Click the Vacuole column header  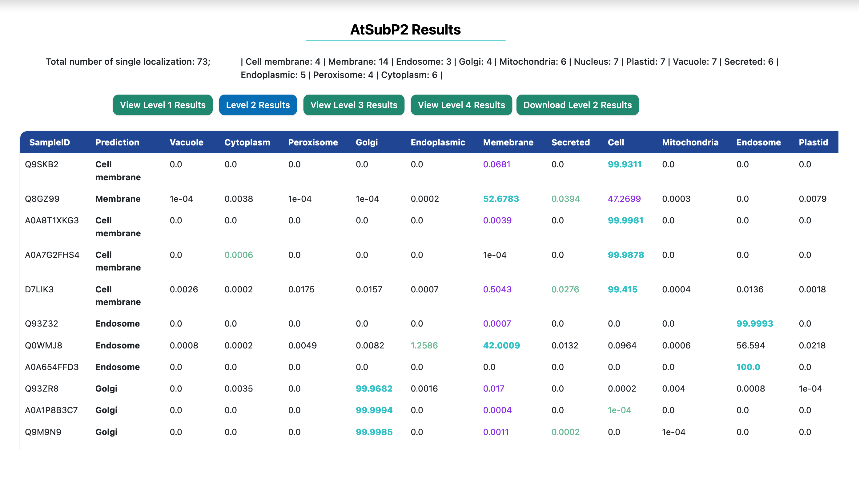(x=186, y=142)
